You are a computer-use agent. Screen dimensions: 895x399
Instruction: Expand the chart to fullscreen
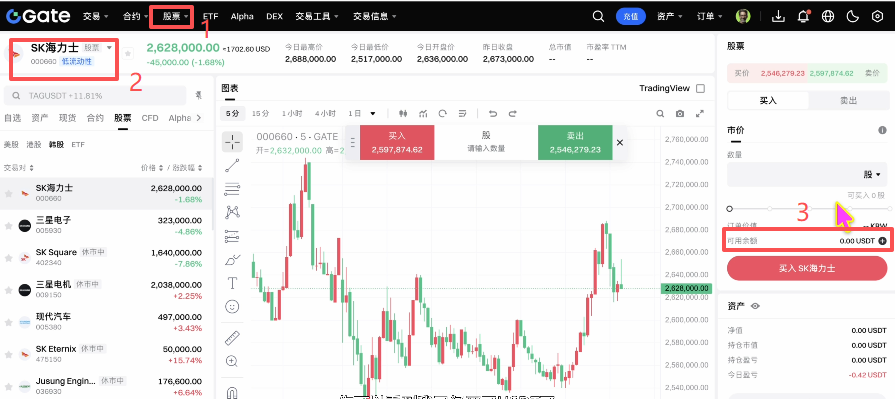(x=700, y=114)
